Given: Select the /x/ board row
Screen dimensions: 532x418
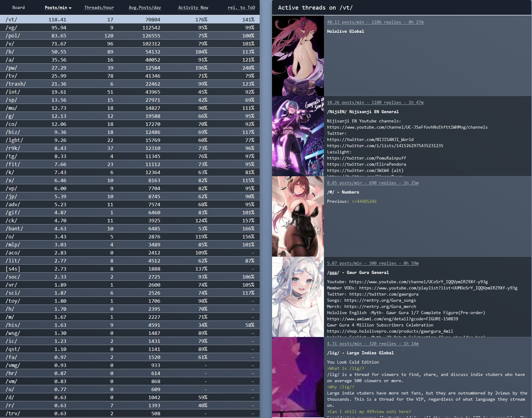Looking at the screenshot, I should (130, 180).
